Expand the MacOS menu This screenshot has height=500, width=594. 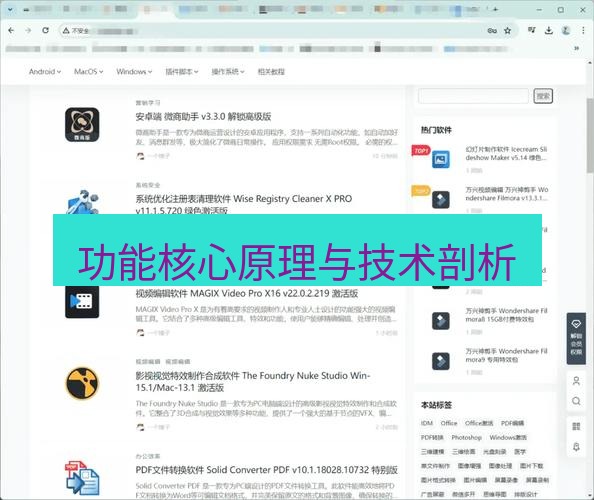pos(89,72)
